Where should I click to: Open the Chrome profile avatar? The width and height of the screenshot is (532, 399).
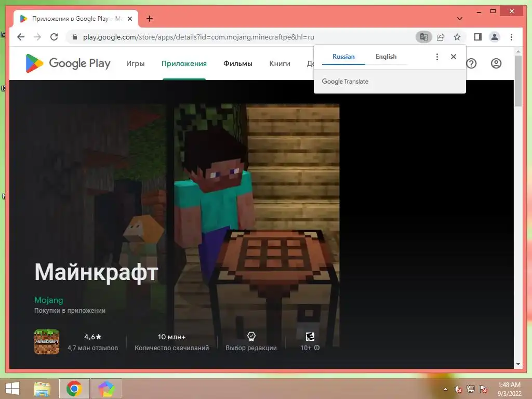[495, 37]
